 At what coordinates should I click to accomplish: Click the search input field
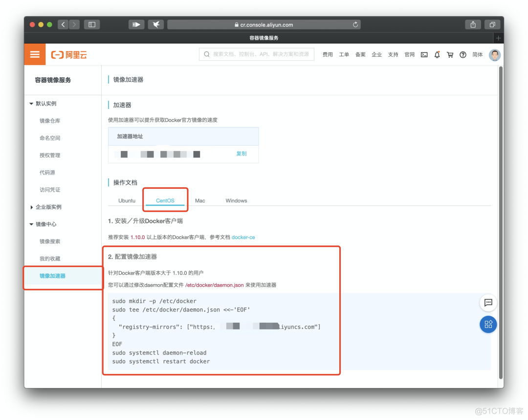pos(256,54)
